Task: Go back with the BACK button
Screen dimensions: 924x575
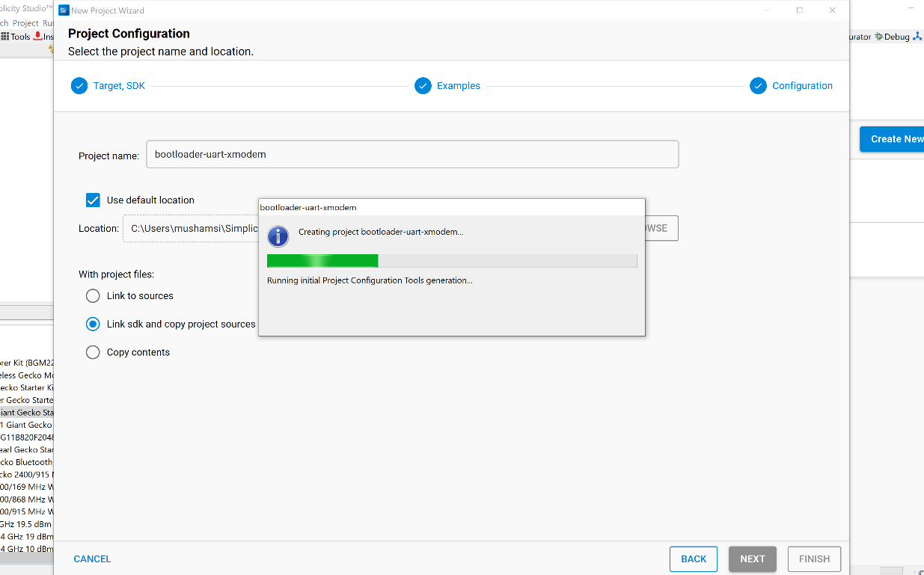Action: (x=693, y=559)
